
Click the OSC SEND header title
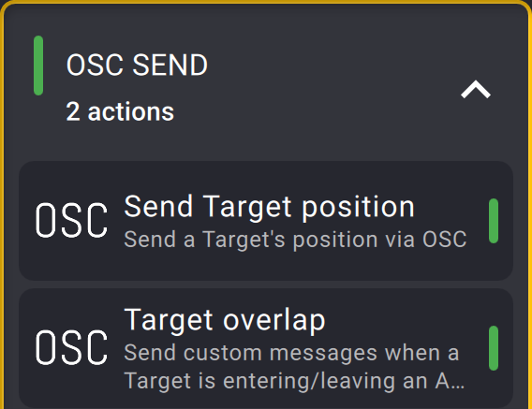pyautogui.click(x=137, y=65)
